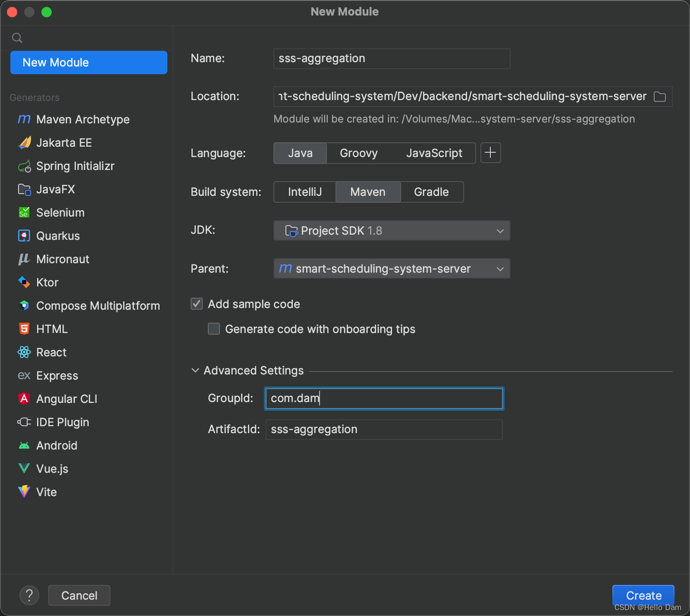Select the 'Angular CLI' label in generators
The width and height of the screenshot is (690, 616).
(x=67, y=399)
